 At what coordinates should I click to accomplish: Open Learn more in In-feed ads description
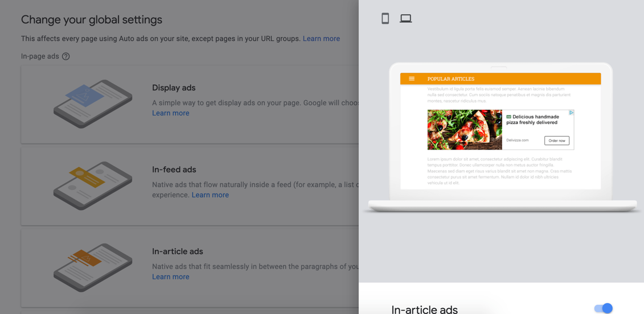(x=210, y=195)
